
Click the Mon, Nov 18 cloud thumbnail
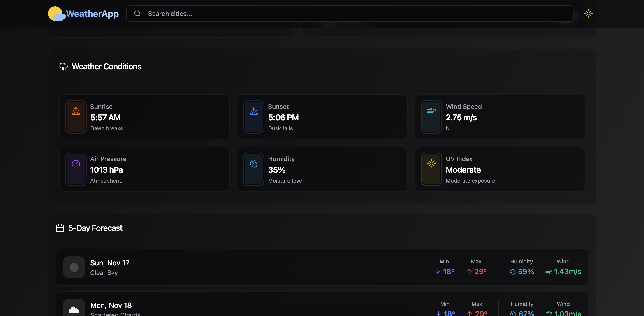click(x=74, y=309)
